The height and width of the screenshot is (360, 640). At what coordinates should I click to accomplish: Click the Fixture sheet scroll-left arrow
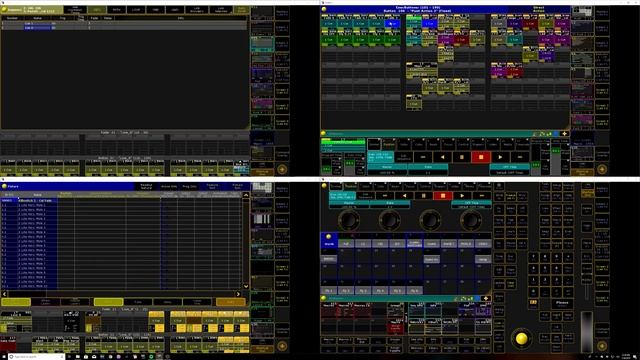4,294
